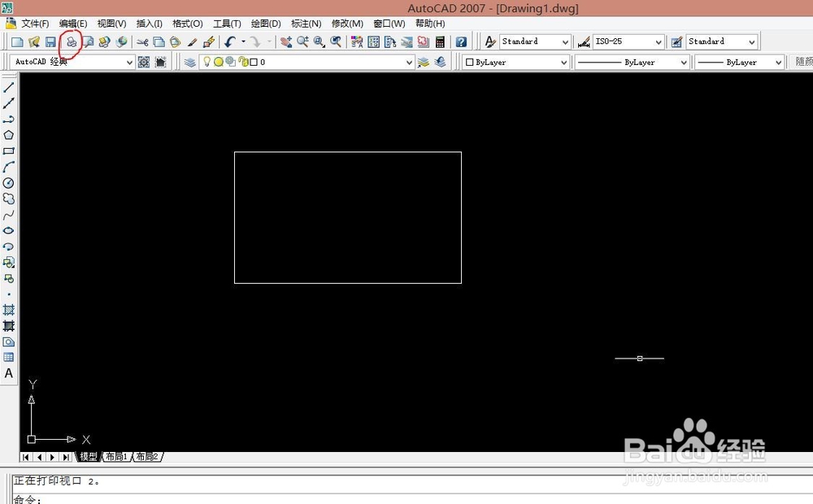This screenshot has width=813, height=504.
Task: Click the Publish icon
Action: tap(104, 42)
